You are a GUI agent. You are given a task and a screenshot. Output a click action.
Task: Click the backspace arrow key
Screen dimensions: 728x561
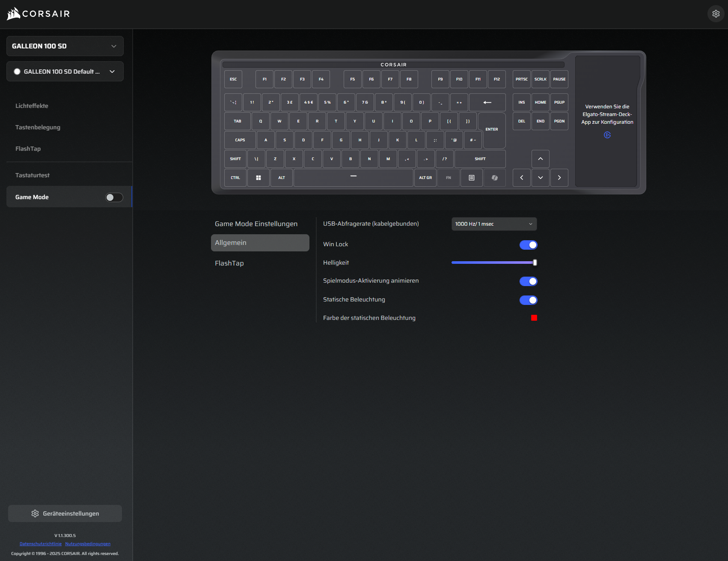[x=487, y=102]
